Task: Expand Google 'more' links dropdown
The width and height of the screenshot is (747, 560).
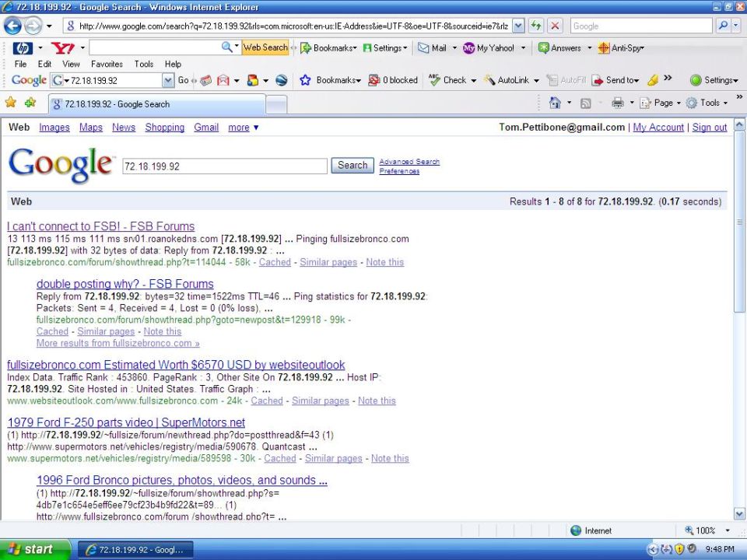Action: pos(243,127)
